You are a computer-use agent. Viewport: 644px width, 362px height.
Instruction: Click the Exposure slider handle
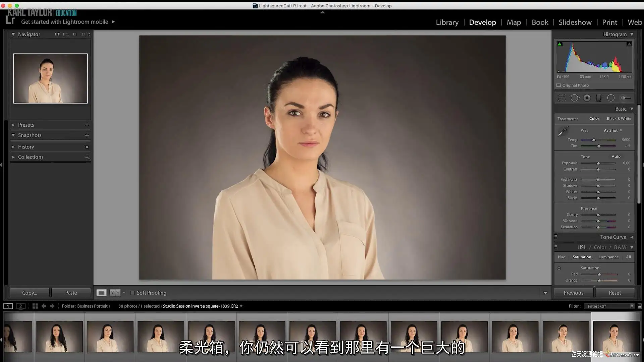point(598,163)
